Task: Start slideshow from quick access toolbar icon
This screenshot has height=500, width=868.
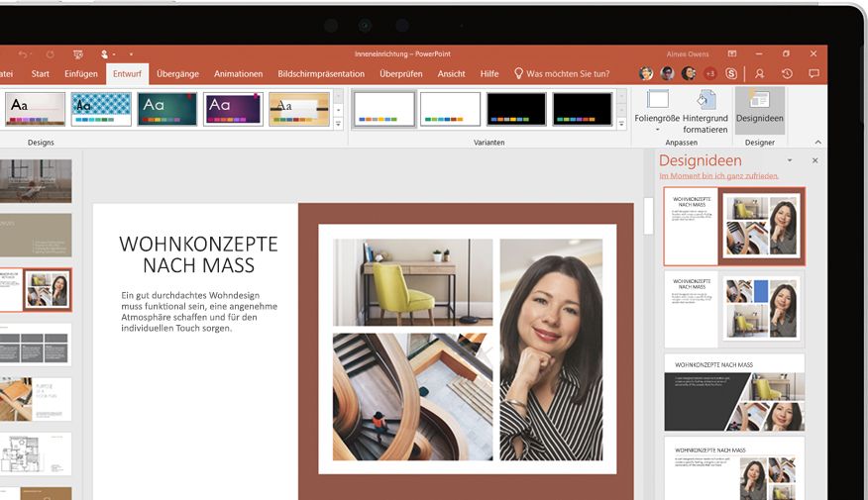Action: click(78, 54)
